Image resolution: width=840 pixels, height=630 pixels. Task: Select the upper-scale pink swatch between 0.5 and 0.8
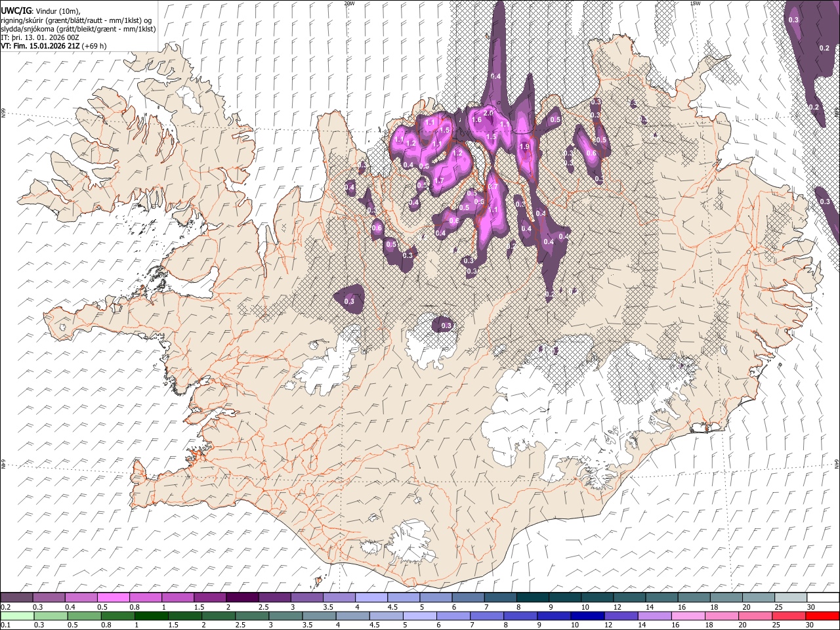click(x=113, y=597)
